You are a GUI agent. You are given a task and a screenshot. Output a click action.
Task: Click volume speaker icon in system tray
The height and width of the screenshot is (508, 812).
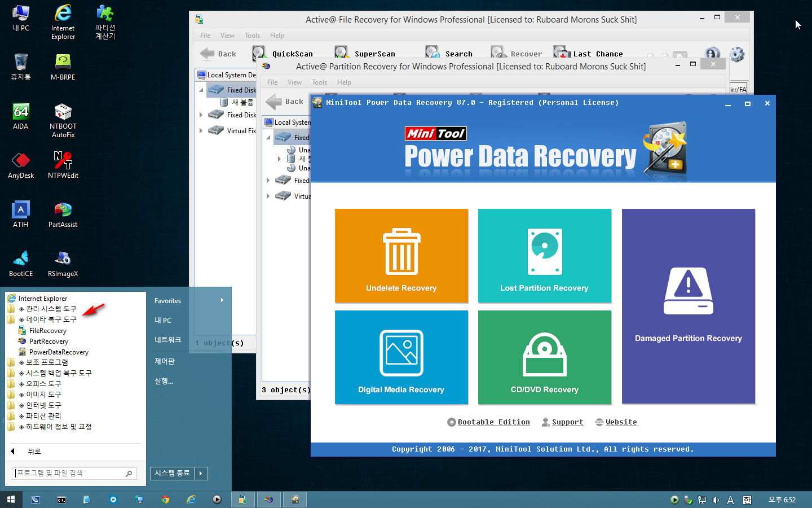point(716,500)
